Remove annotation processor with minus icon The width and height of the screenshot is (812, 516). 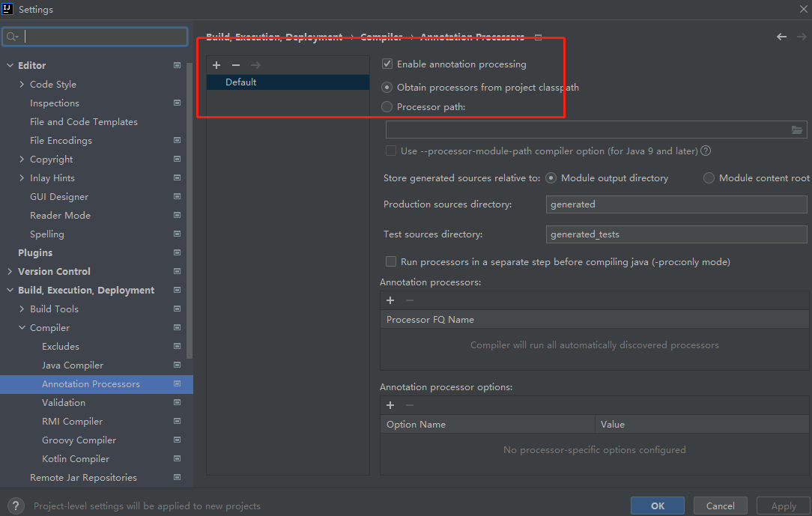click(x=410, y=300)
